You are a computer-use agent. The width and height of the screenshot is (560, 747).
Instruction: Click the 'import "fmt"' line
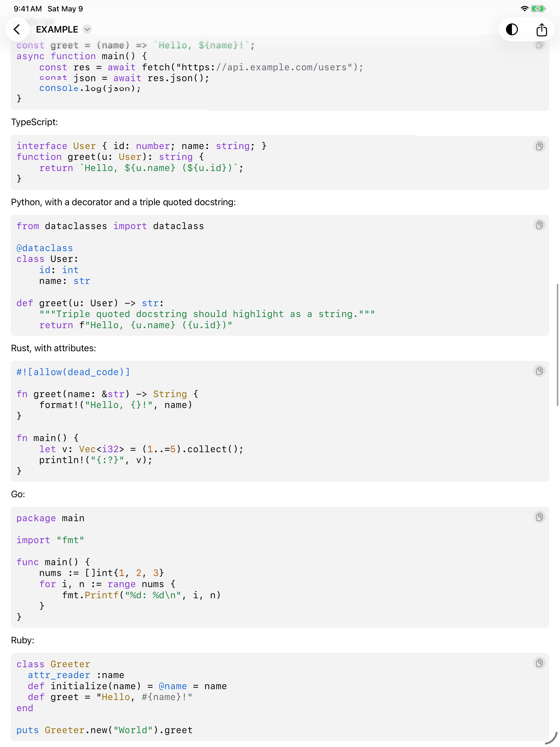[x=50, y=540]
